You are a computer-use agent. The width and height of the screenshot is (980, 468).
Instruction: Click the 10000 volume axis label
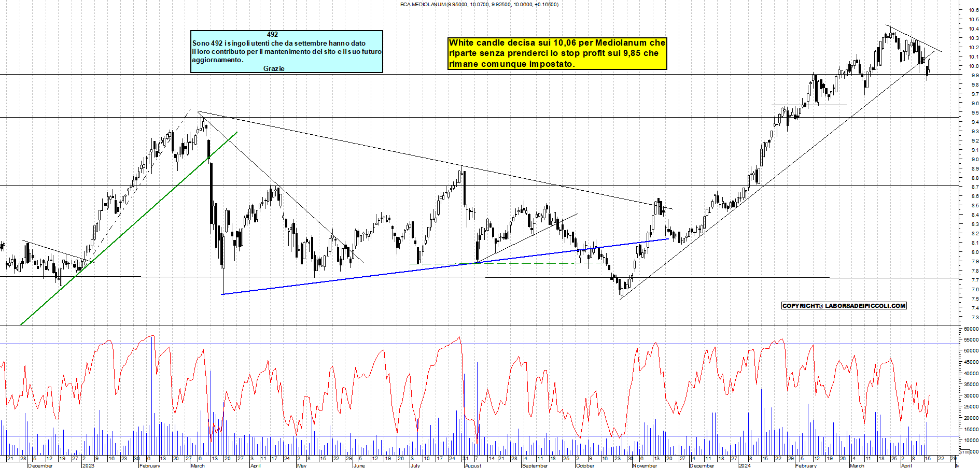(971, 440)
